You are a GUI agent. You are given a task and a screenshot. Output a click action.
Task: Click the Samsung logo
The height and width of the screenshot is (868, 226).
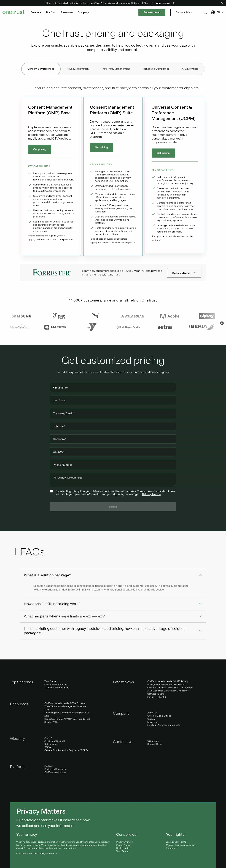21,316
